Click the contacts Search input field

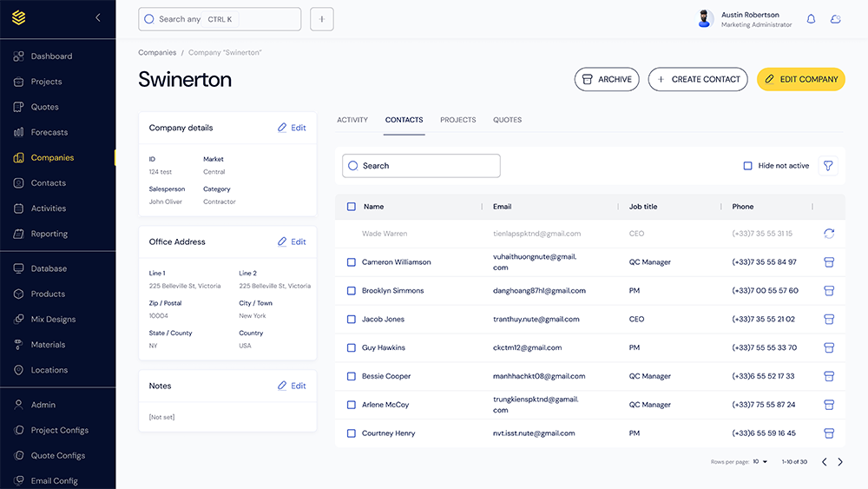coord(421,166)
